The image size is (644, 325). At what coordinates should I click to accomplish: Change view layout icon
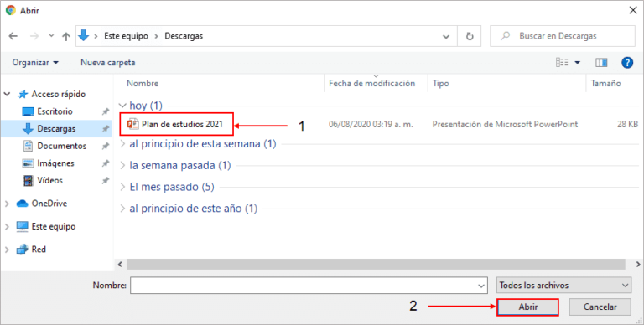point(562,63)
